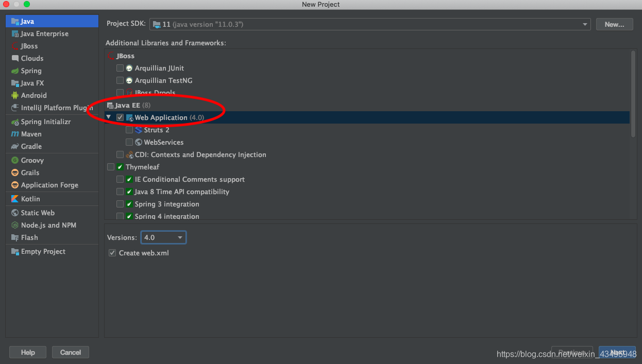Click the Clouds icon in sidebar

click(x=15, y=59)
